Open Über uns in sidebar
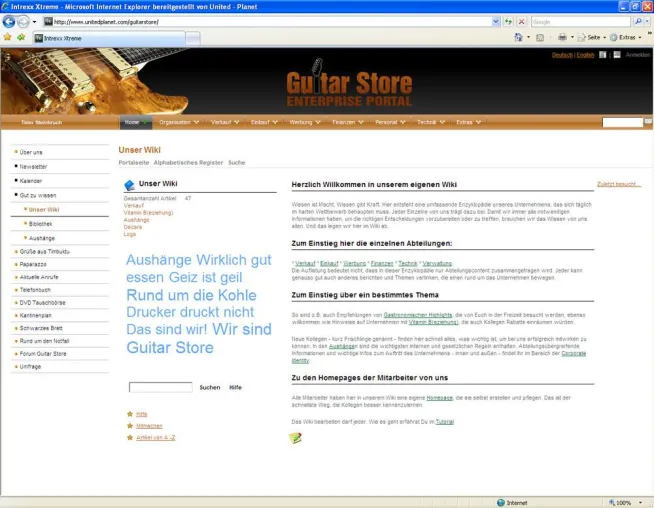The width and height of the screenshot is (654, 508). [x=31, y=152]
